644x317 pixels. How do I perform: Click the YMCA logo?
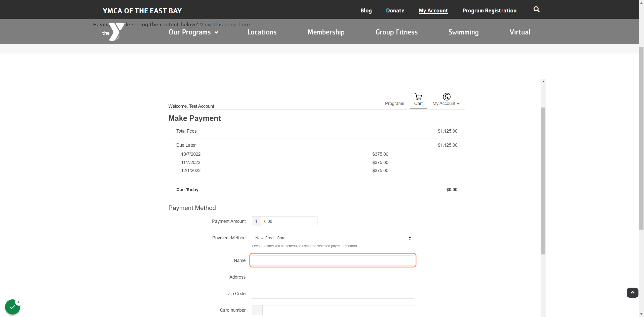pos(113,32)
